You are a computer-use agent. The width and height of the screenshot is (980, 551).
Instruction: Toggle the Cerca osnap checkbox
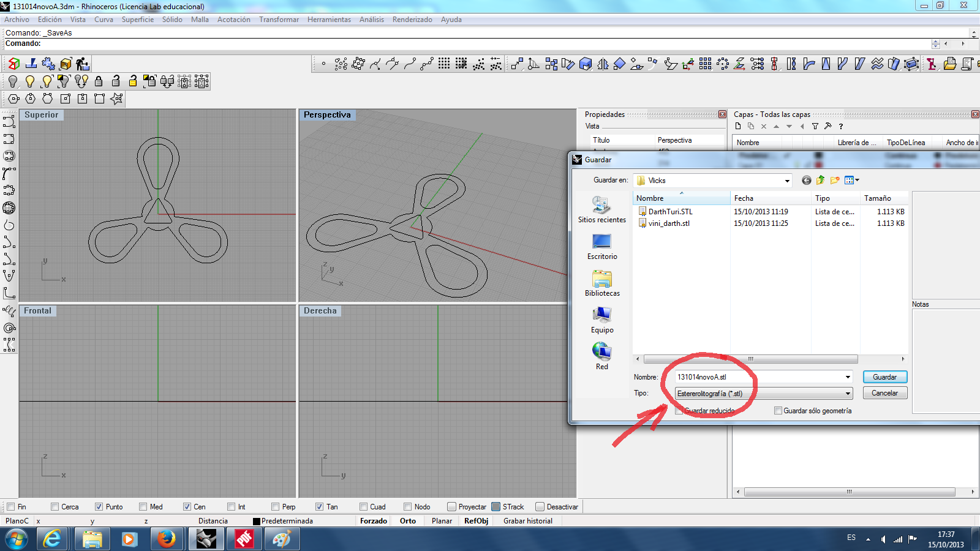point(55,506)
